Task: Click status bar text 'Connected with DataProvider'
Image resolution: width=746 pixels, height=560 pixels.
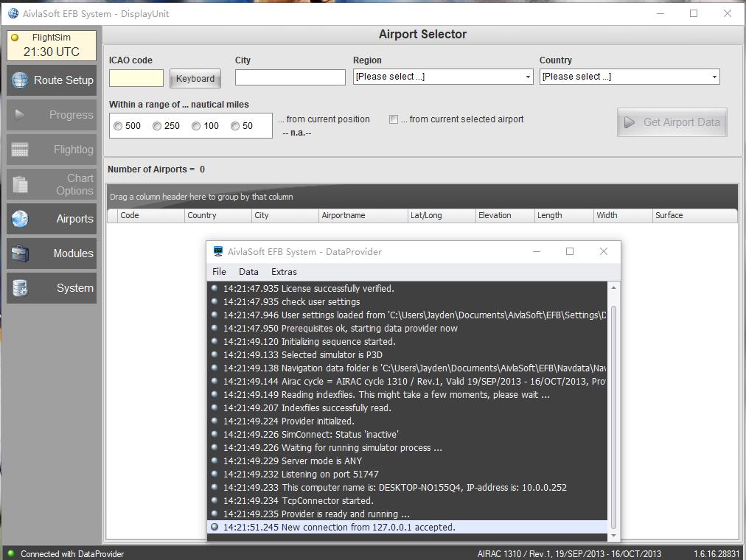Action: (x=72, y=554)
